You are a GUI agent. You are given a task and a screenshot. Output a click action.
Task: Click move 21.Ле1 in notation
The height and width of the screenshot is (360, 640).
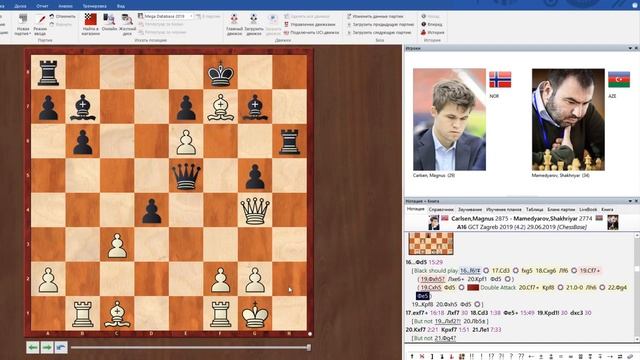click(480, 329)
